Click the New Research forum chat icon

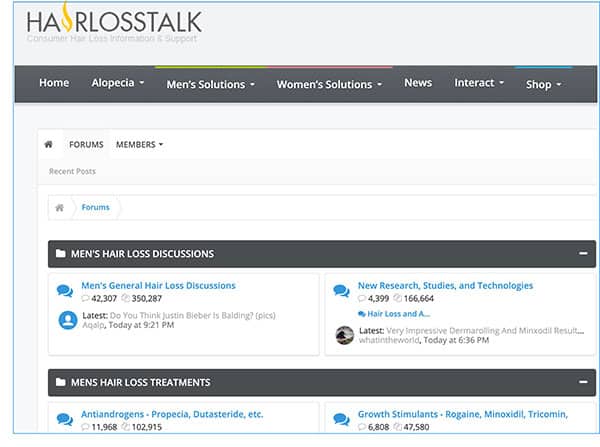[x=342, y=291]
